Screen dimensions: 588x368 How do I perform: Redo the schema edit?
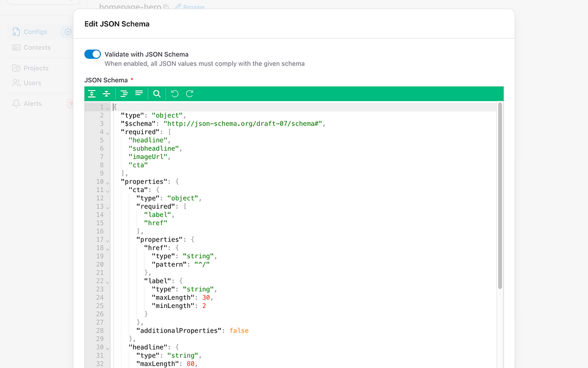click(190, 94)
